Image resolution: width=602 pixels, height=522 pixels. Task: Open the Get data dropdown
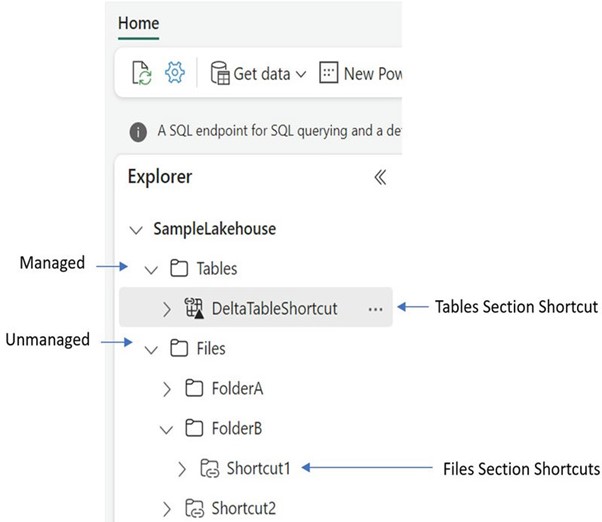258,73
